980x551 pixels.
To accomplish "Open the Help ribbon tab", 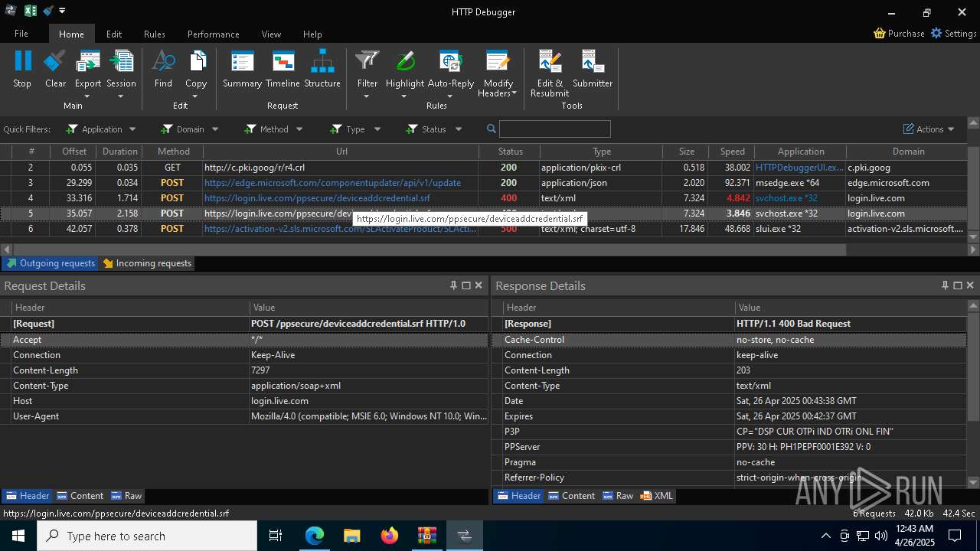I will pos(312,34).
